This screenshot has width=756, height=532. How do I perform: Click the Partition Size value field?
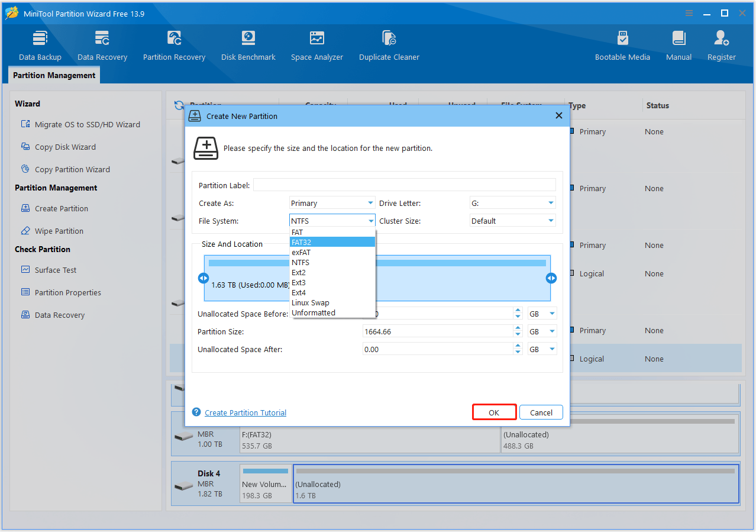[438, 331]
